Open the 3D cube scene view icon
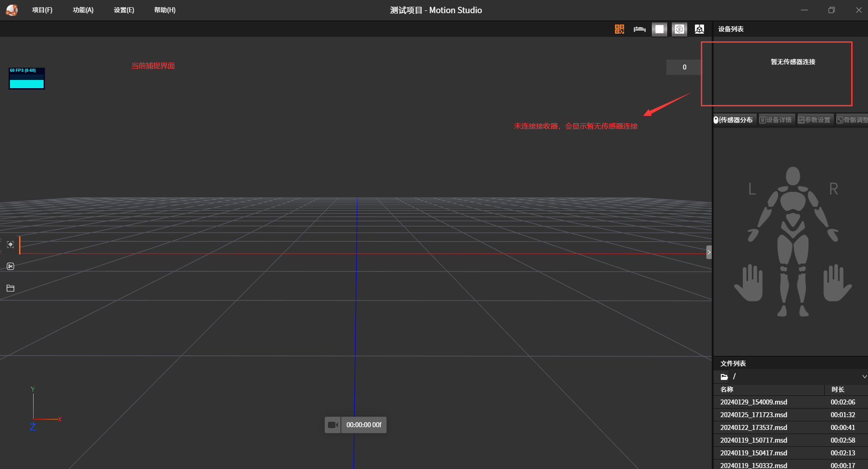 click(x=699, y=29)
